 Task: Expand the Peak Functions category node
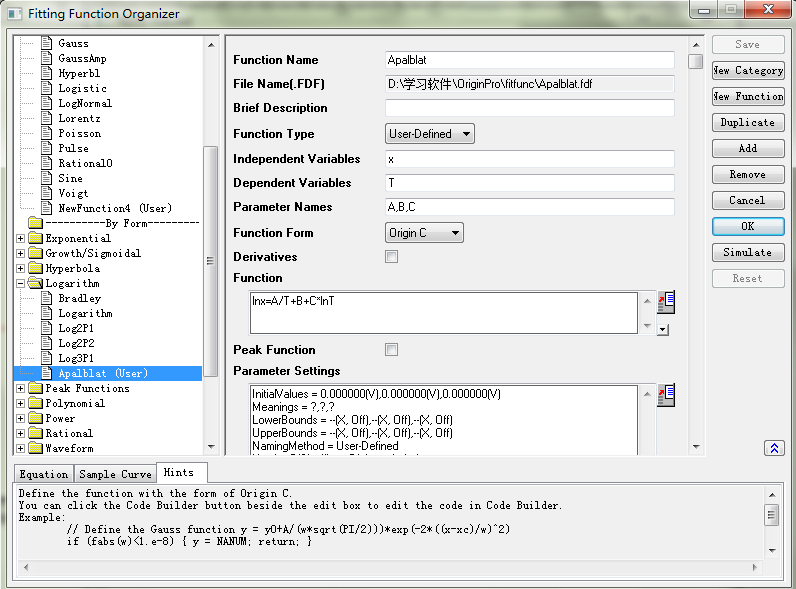click(x=20, y=388)
